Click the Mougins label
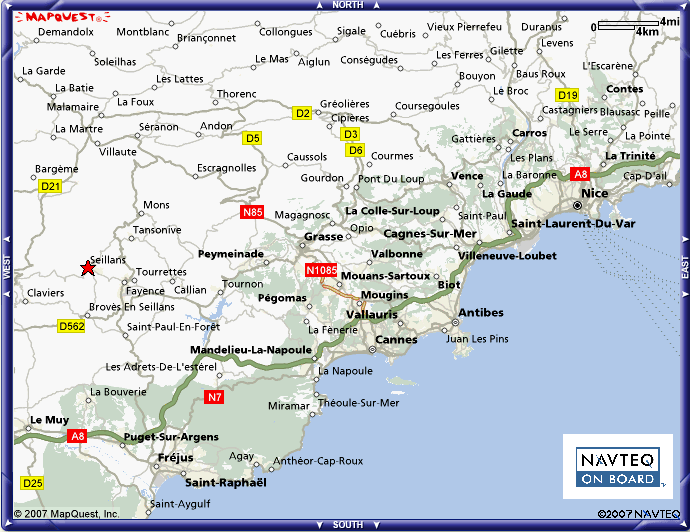This screenshot has width=690, height=532. pos(385,295)
